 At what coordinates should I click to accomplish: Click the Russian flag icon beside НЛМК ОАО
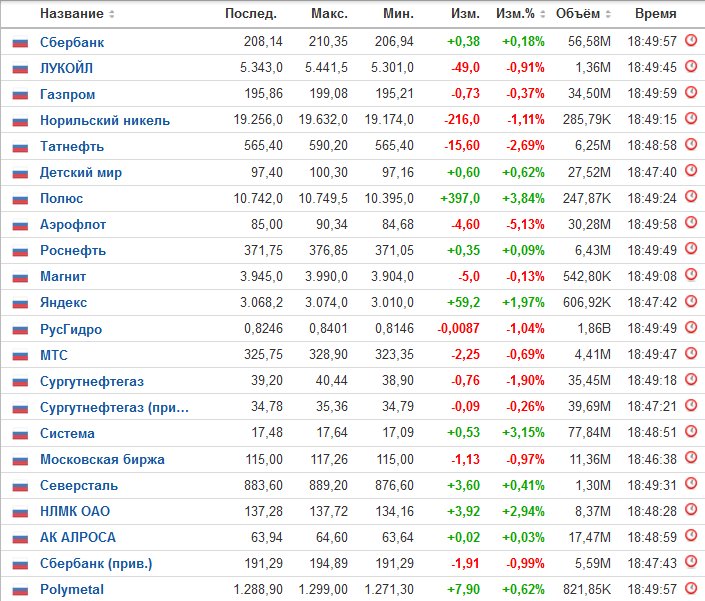tap(20, 512)
